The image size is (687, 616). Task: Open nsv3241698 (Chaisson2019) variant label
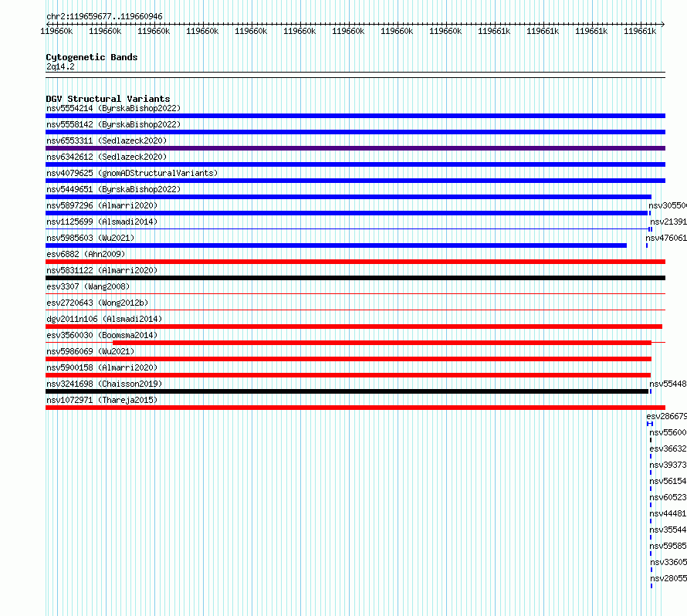click(x=104, y=384)
